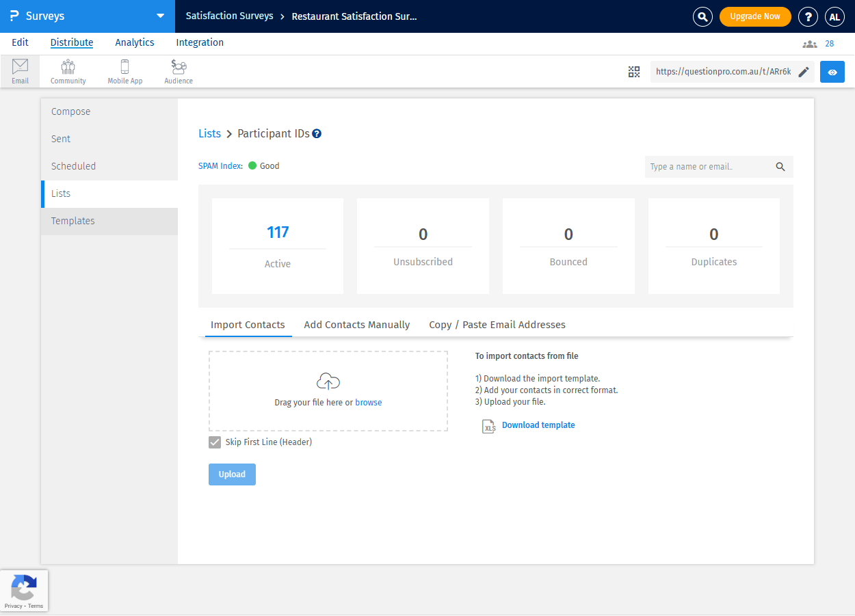Expand the Surveys product dropdown
Image resolution: width=855 pixels, height=616 pixels.
pos(160,16)
